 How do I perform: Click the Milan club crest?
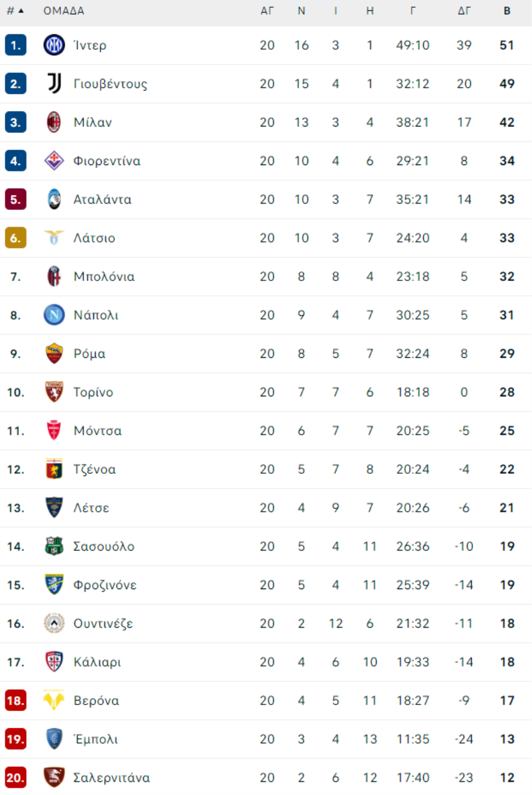click(x=54, y=122)
